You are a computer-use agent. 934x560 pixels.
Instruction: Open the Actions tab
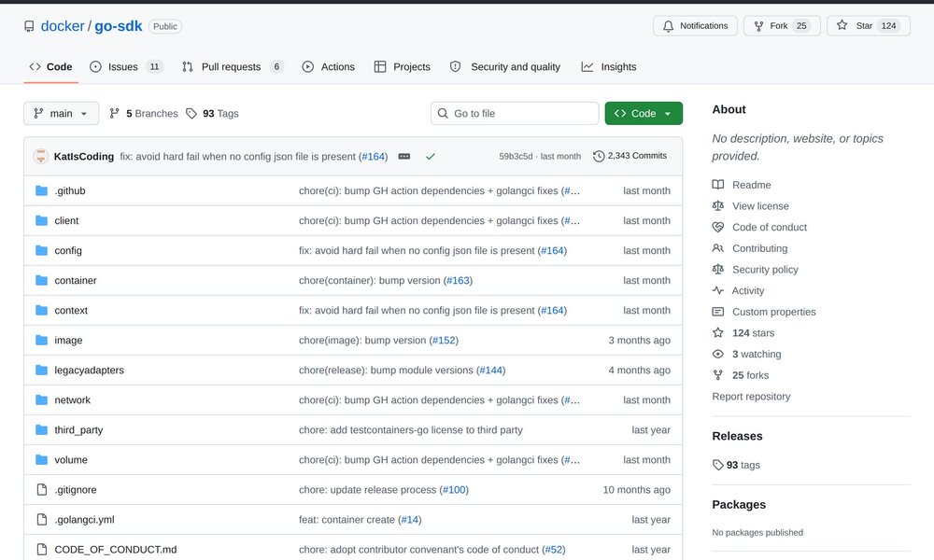coord(328,66)
